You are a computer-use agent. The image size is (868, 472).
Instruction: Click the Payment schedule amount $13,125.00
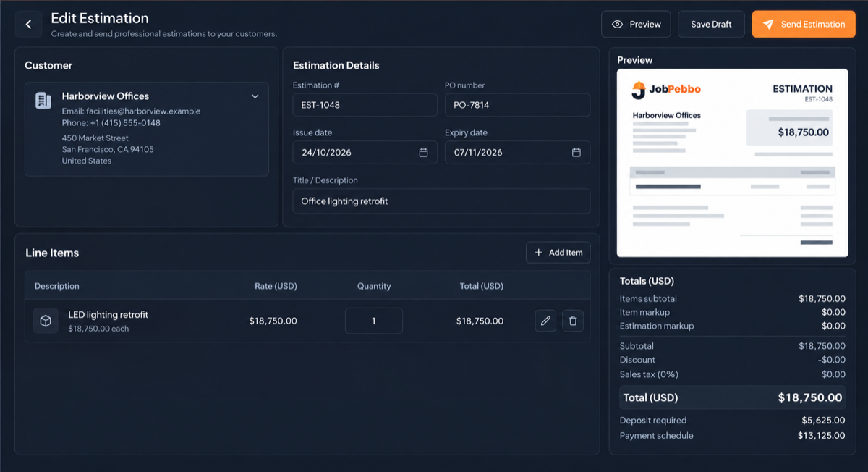821,436
